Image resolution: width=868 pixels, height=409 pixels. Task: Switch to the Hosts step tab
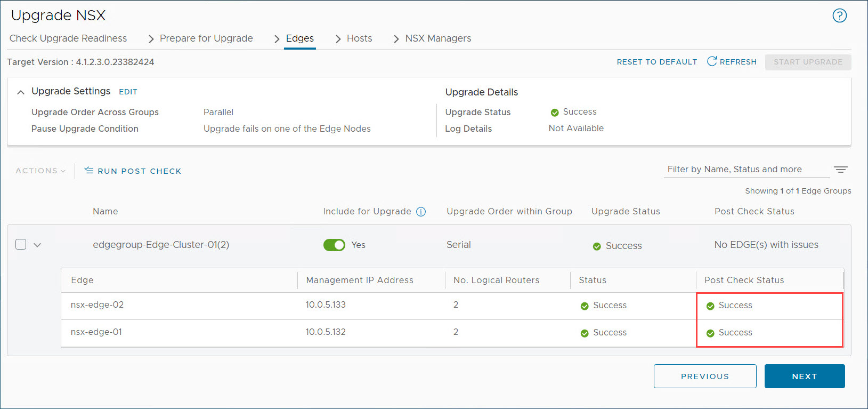359,38
